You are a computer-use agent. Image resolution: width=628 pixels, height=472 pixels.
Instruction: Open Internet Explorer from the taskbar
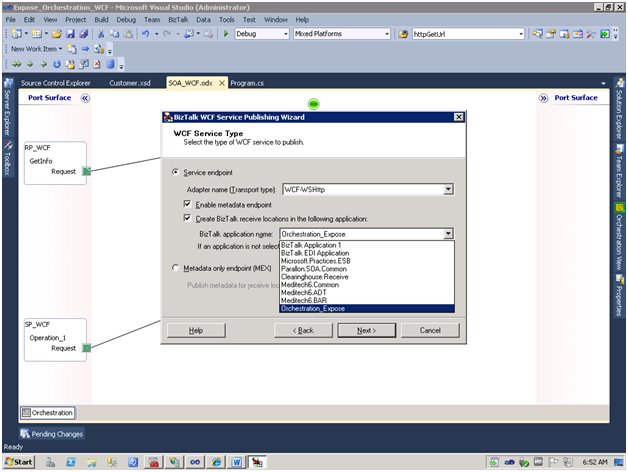coord(216,462)
